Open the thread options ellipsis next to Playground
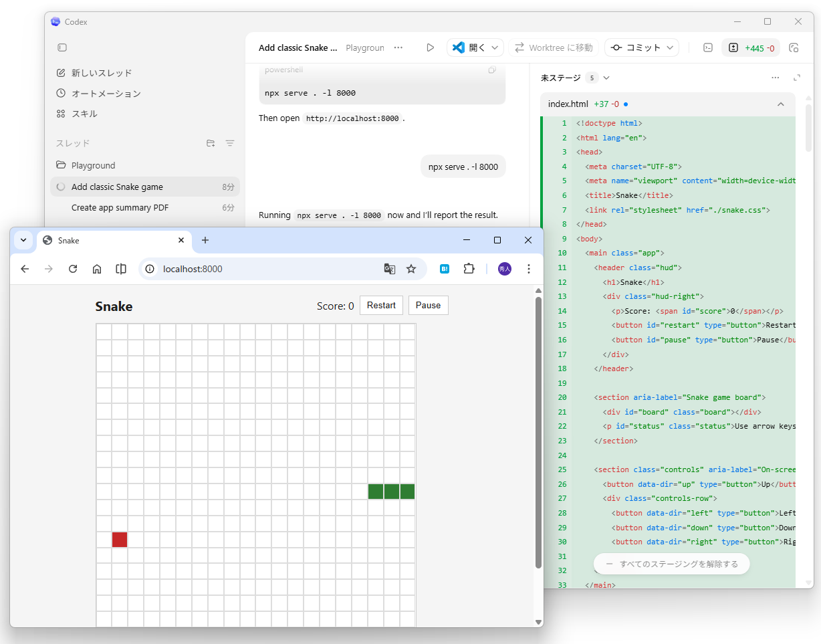The image size is (821, 644). click(398, 47)
